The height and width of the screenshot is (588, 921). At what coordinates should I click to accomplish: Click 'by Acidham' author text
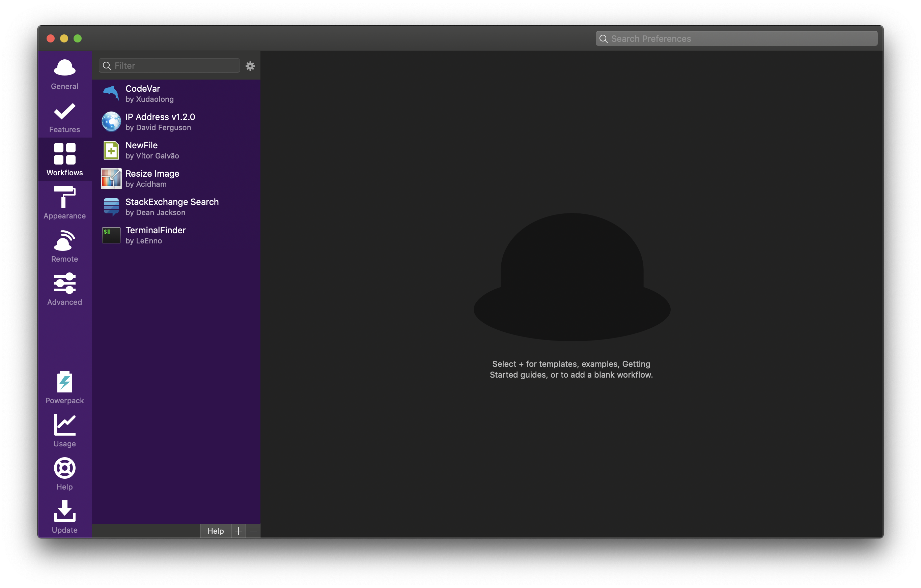(x=146, y=184)
